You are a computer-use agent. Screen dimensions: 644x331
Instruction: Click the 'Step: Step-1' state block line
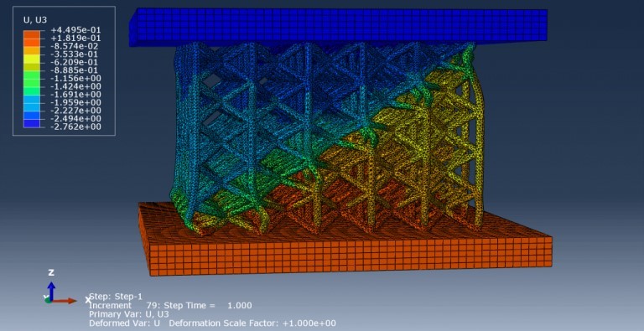click(116, 297)
